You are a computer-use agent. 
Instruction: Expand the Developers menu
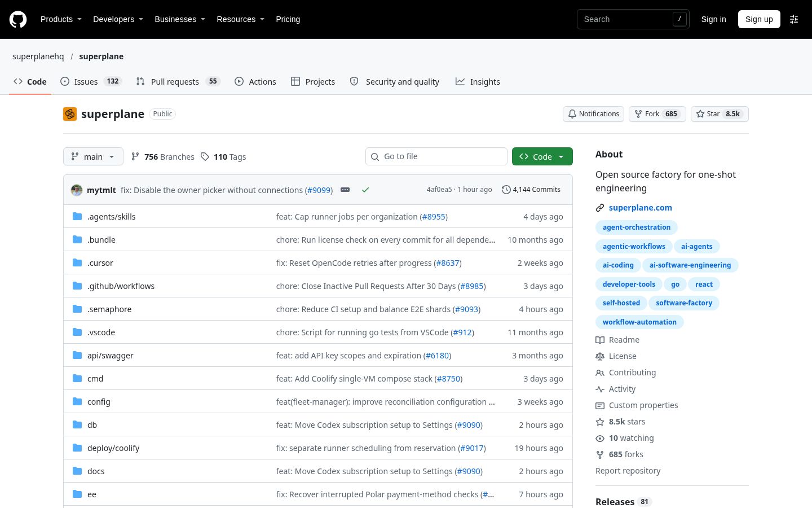click(118, 19)
